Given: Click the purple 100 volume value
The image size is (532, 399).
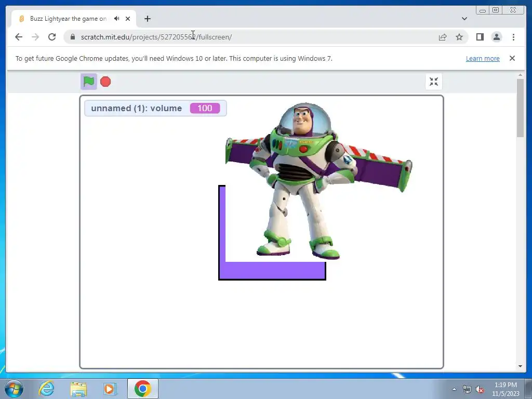Looking at the screenshot, I should point(205,108).
